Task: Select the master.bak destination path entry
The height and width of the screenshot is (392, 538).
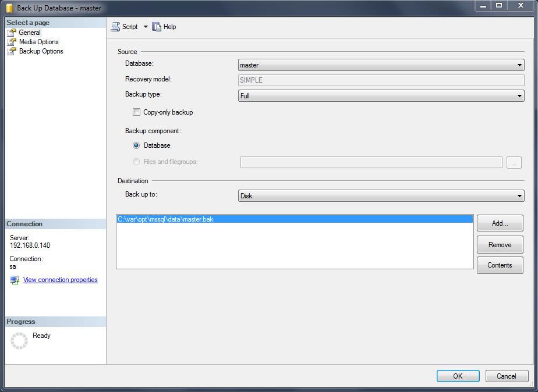Action: point(165,219)
